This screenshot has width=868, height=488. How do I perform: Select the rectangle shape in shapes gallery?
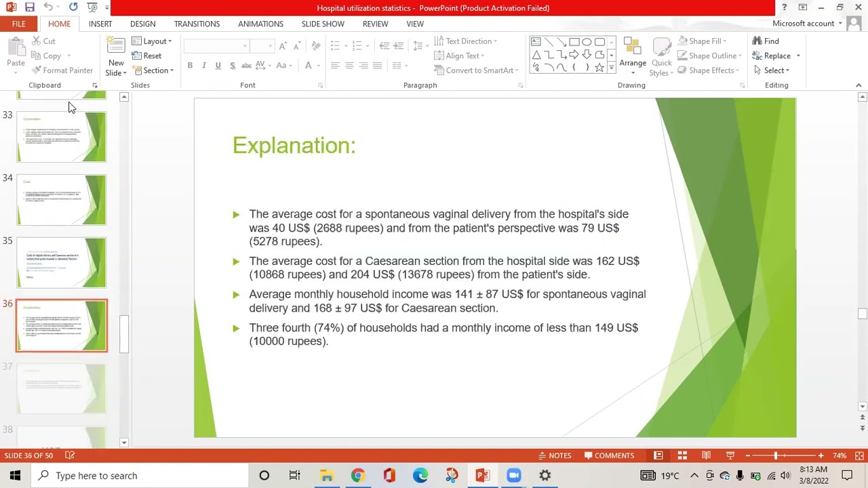(x=574, y=42)
